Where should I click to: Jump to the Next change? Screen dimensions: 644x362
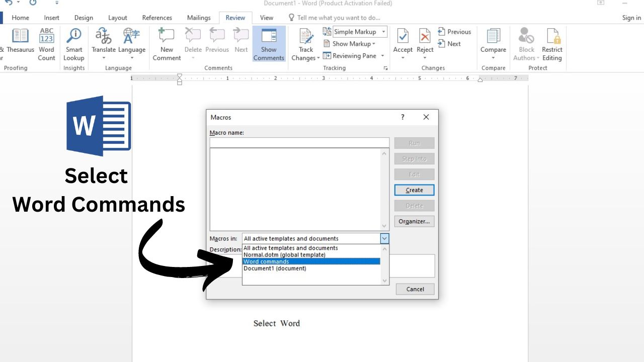click(449, 44)
